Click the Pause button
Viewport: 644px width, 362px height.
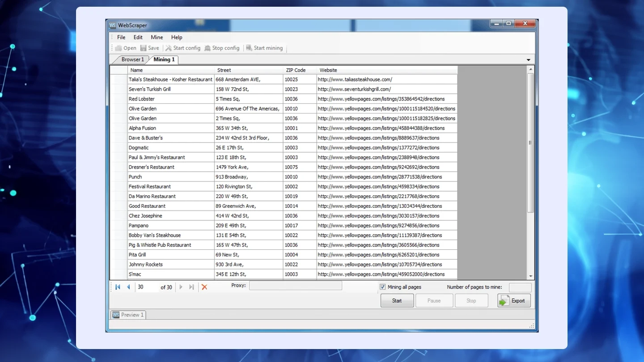(x=434, y=301)
